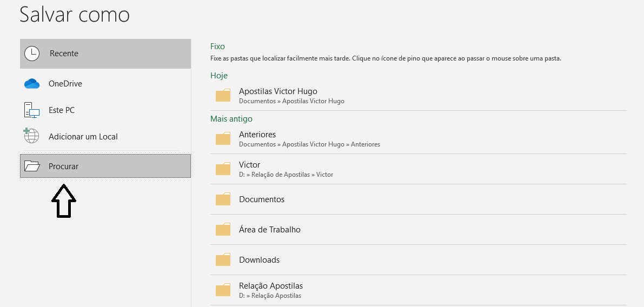Click the Hoje section header
Viewport: 644px width, 307px height.
[x=218, y=76]
